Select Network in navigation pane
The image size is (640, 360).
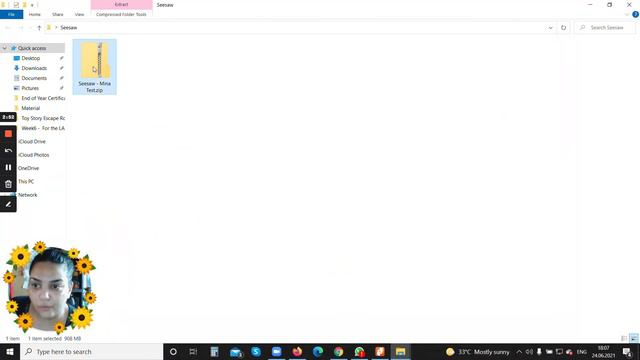pos(27,195)
